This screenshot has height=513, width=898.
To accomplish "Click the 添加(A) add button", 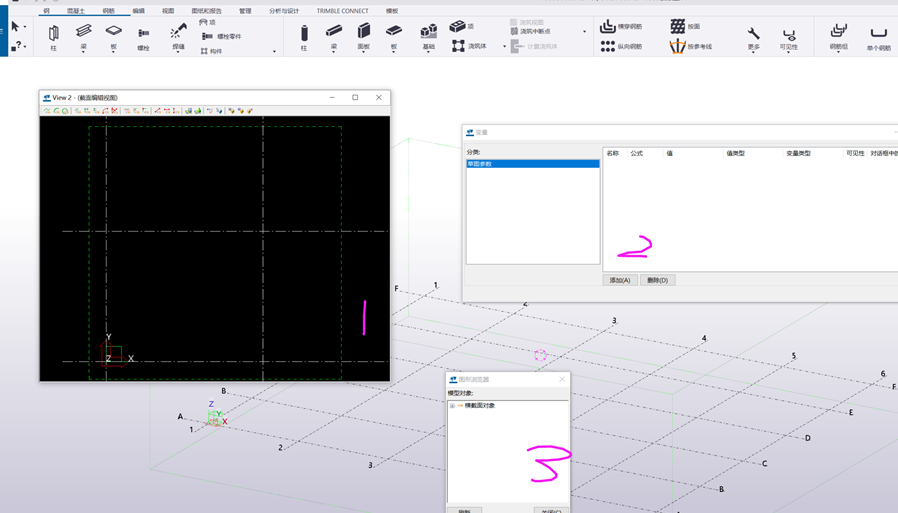I will [620, 280].
